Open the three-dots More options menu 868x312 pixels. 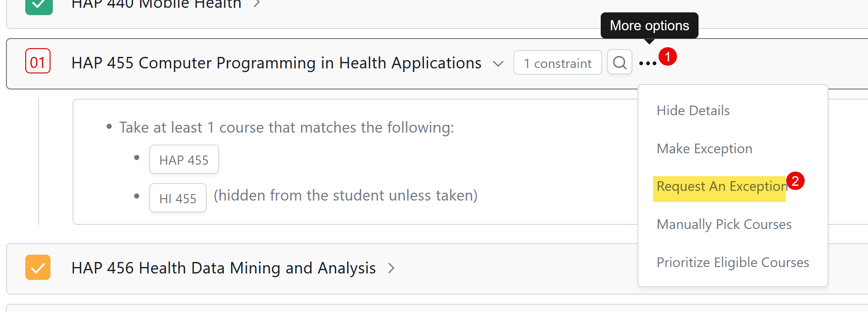click(648, 63)
